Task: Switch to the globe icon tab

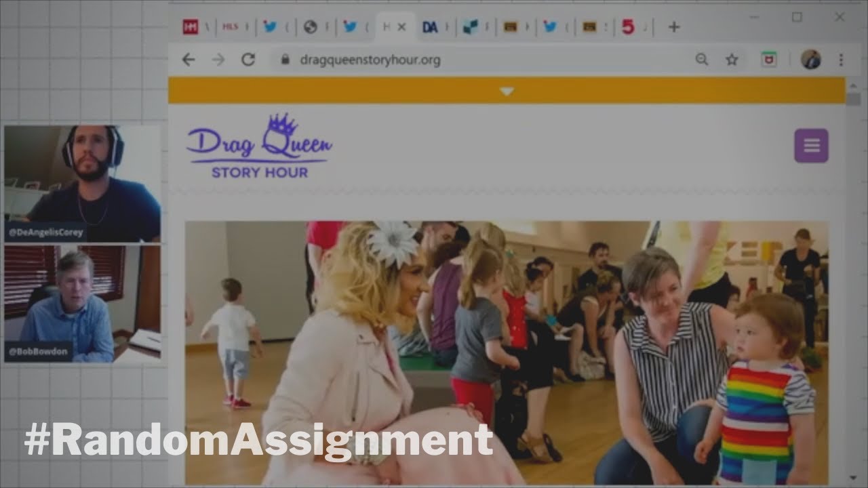Action: (x=310, y=27)
